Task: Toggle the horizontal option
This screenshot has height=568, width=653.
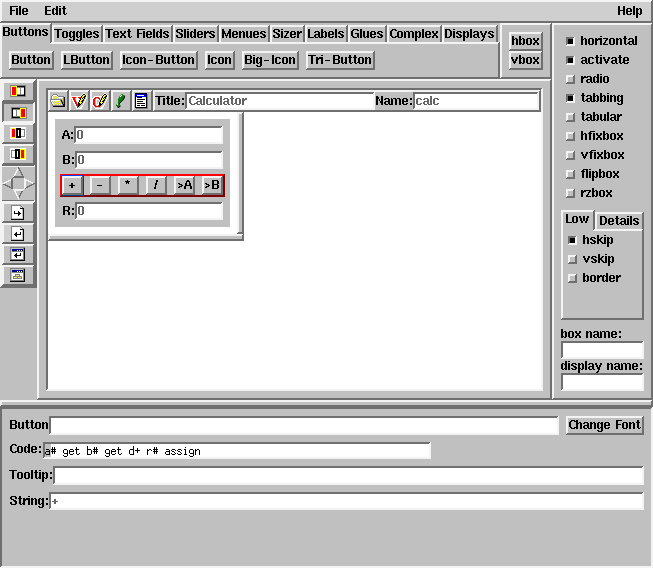Action: click(x=570, y=41)
